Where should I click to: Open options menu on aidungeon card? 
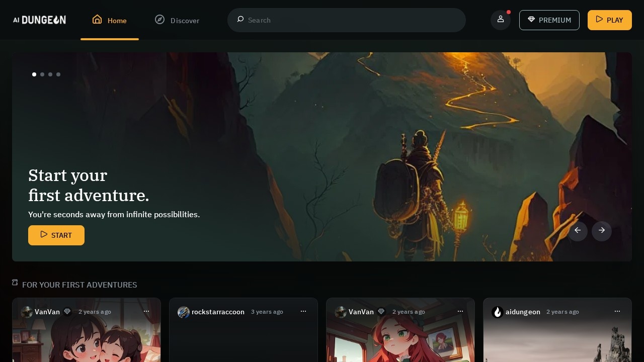617,312
